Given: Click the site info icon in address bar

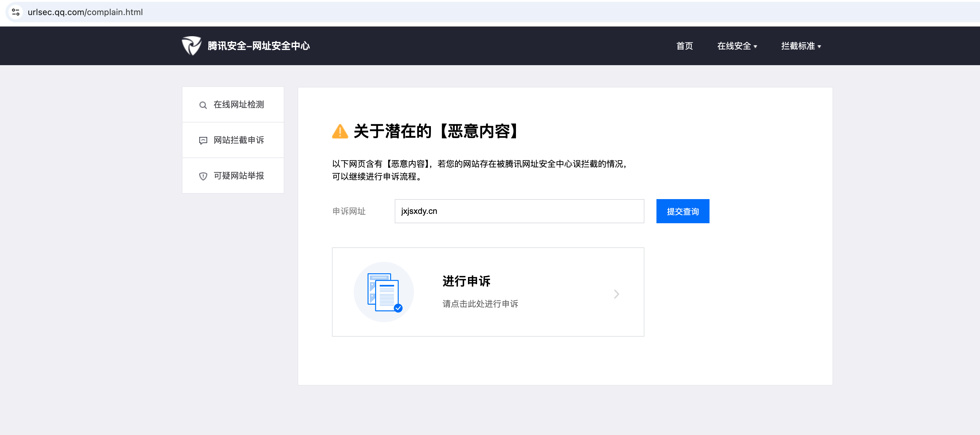Looking at the screenshot, I should [x=16, y=12].
